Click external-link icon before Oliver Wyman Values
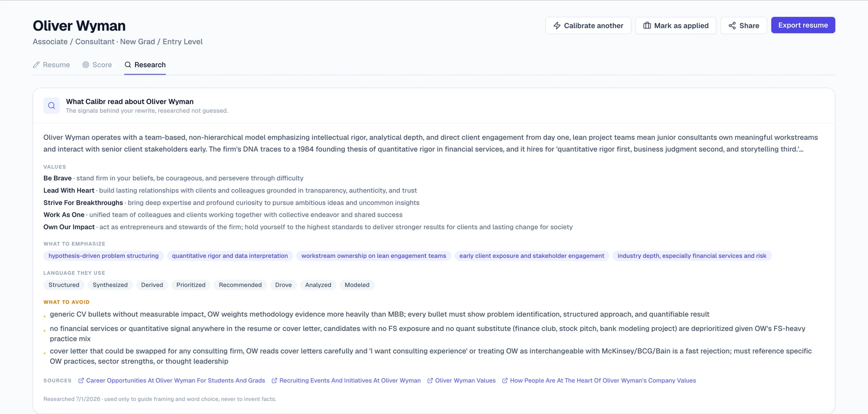Image resolution: width=868 pixels, height=414 pixels. [430, 381]
